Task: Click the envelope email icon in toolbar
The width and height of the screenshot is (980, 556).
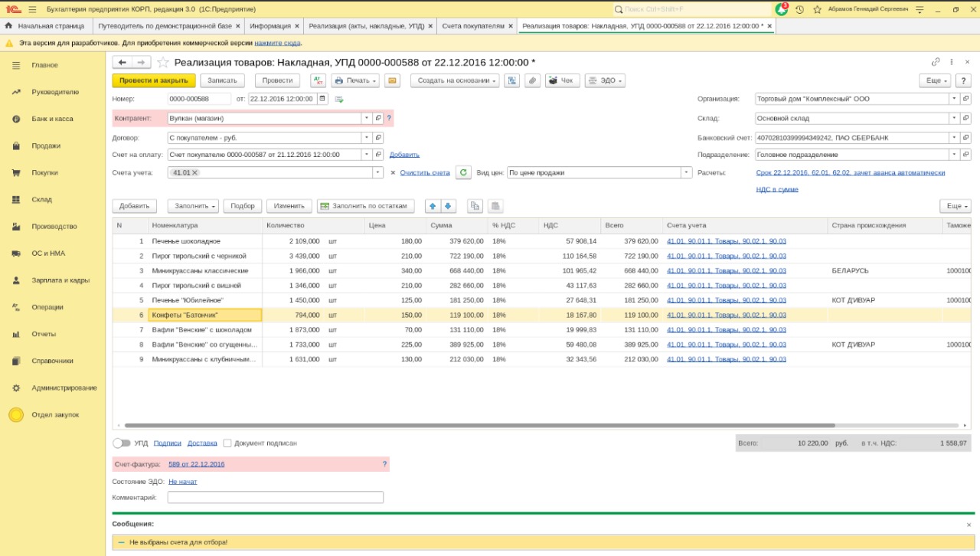Action: coord(392,80)
